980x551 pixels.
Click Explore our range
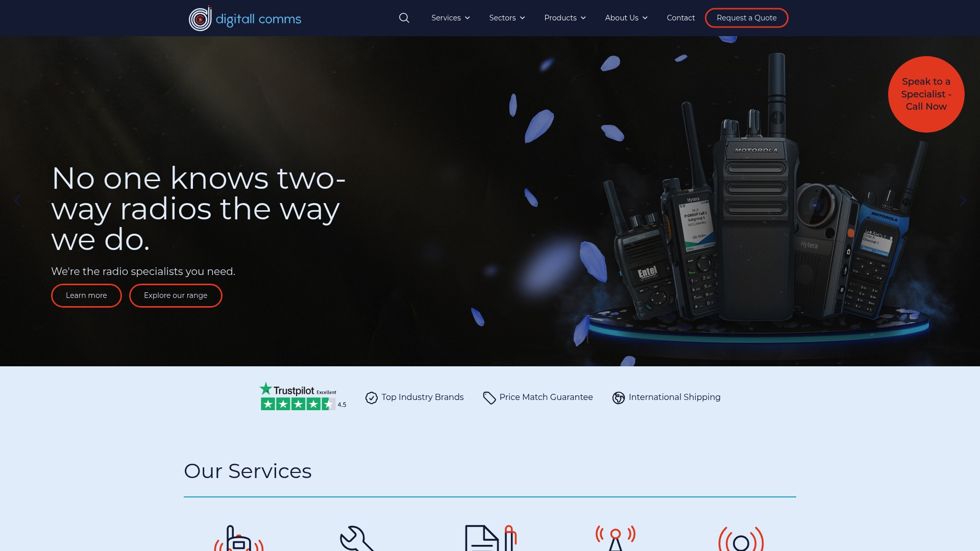(175, 295)
